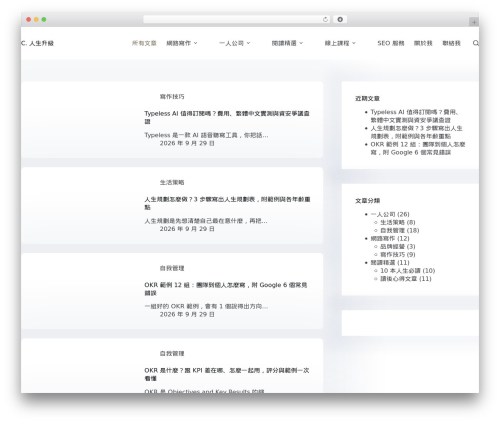Open the OKR 是什麼 article title
Viewport: 500px width, 423px height.
(x=227, y=374)
